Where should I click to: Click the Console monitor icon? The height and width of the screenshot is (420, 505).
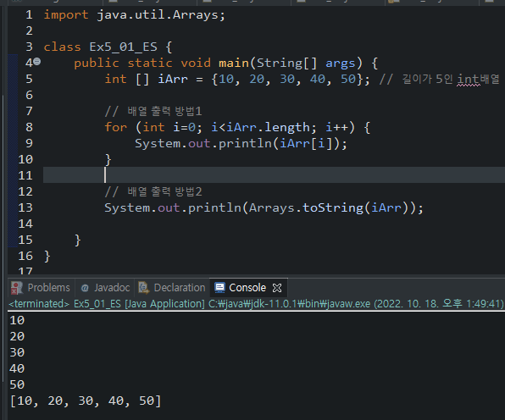219,287
